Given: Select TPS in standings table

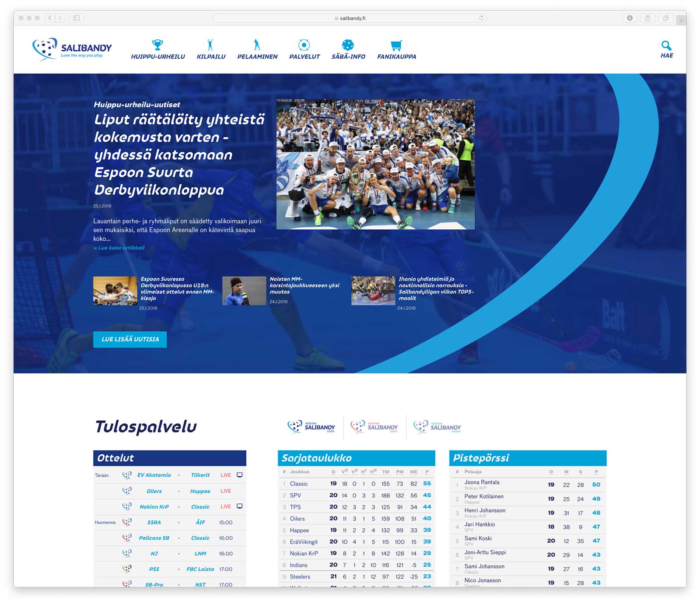Looking at the screenshot, I should (295, 507).
